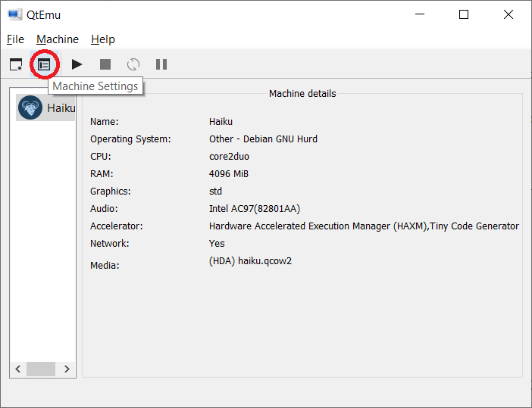This screenshot has height=408, width=532.
Task: Open Machine Settings from the toolbar
Action: [44, 65]
